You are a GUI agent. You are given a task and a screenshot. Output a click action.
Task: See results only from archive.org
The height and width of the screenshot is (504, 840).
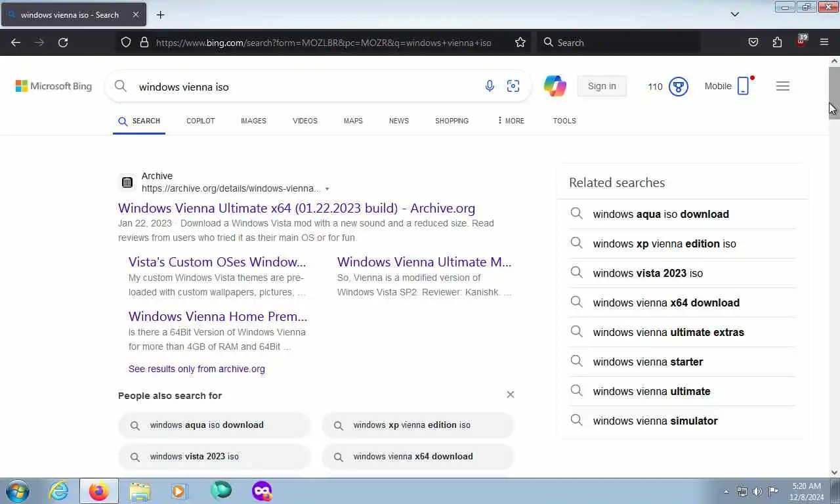[x=197, y=369]
